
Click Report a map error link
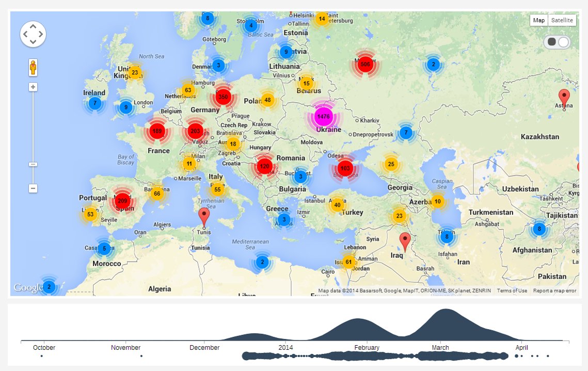coord(554,290)
